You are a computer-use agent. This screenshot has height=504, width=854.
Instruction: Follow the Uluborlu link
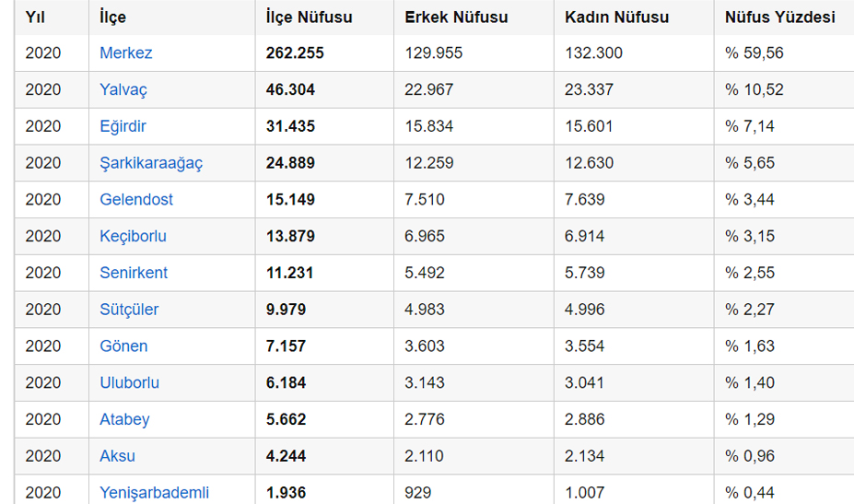click(129, 382)
